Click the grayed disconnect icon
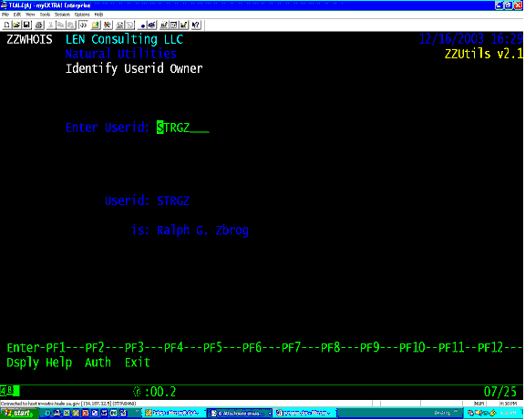Viewport: 525px width, 420px height. coord(129,25)
